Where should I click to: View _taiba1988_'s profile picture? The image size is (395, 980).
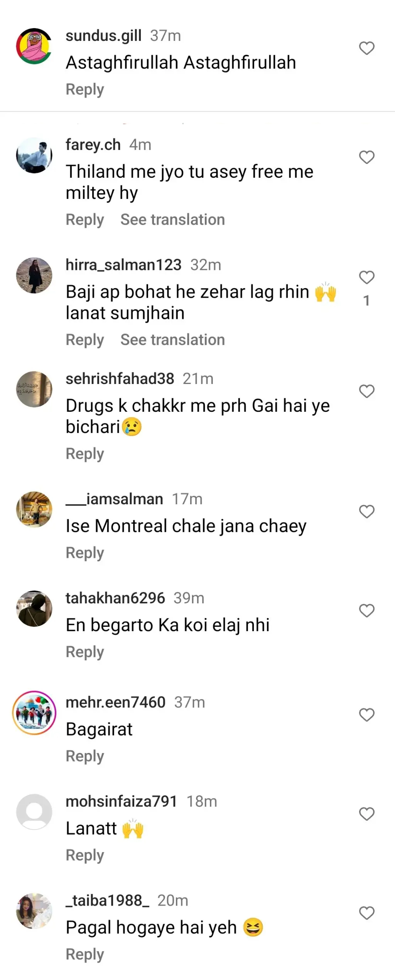(x=34, y=911)
